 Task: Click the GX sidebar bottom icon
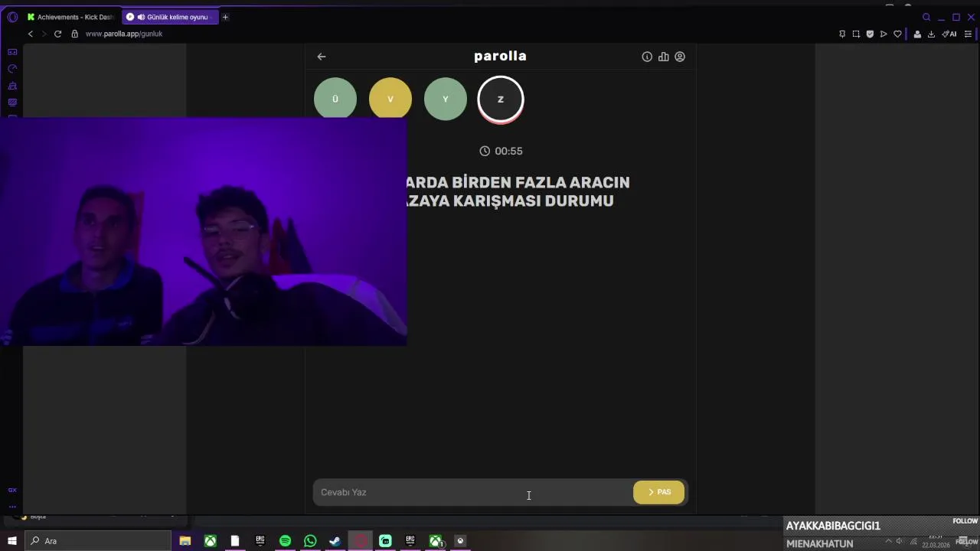12,490
